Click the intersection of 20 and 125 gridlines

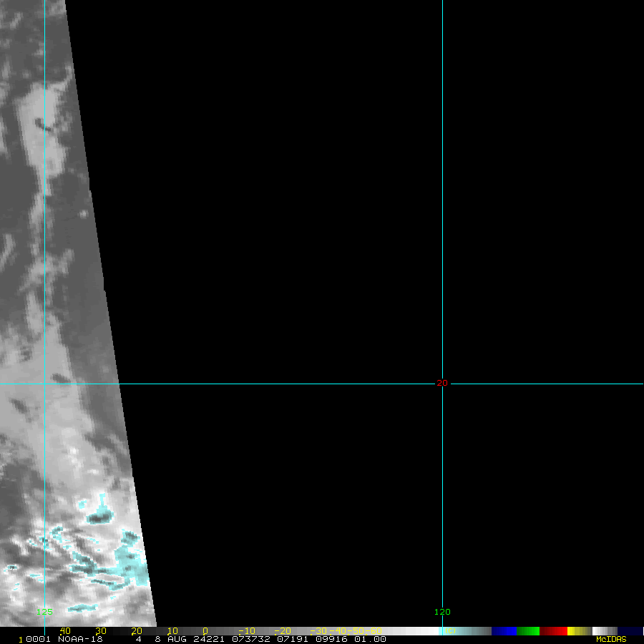[45, 384]
